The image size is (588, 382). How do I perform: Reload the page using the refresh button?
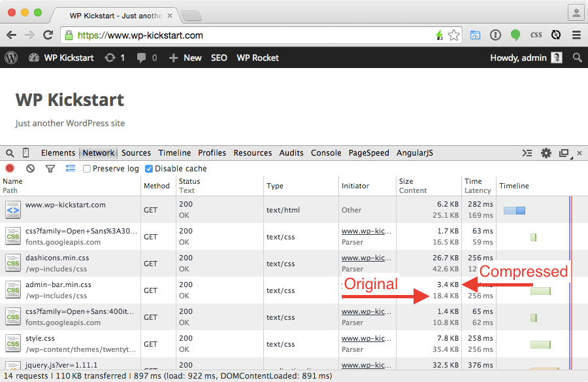(x=48, y=35)
